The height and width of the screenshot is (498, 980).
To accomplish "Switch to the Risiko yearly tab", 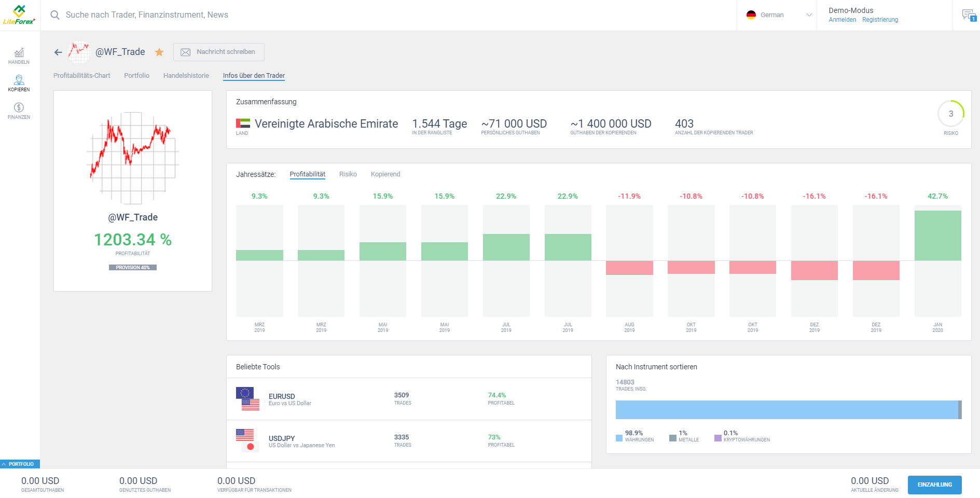I will pos(348,174).
